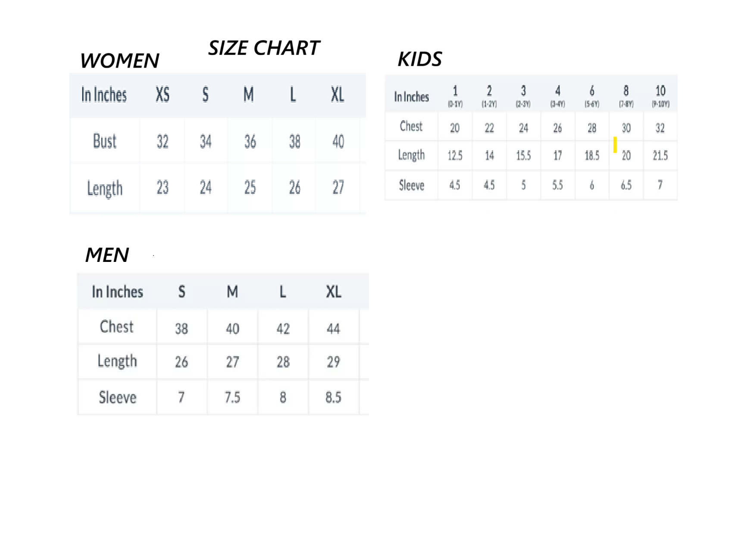The height and width of the screenshot is (560, 738).
Task: Select Kids size 10 (9-10Y) column header
Action: (x=660, y=96)
